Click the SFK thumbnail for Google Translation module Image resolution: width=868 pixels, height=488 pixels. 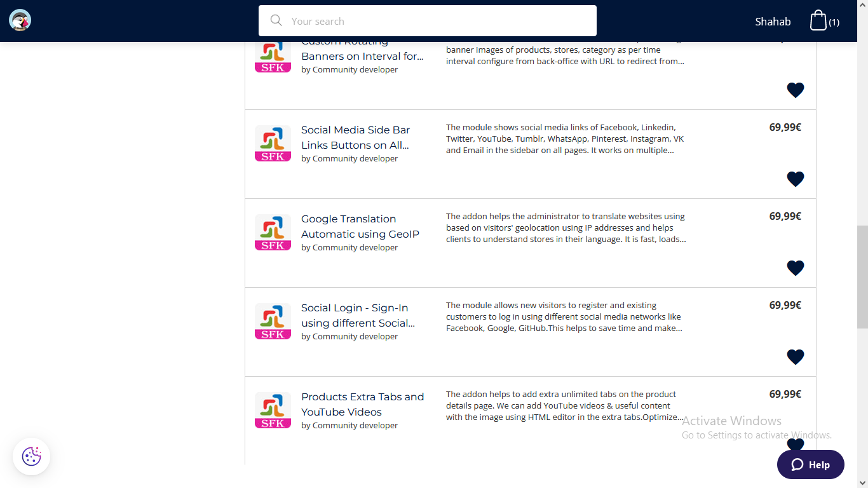pos(273,232)
